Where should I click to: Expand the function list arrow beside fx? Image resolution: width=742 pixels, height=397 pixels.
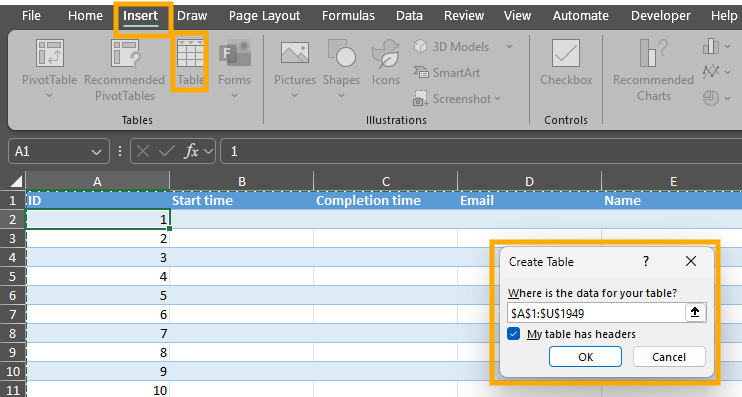208,152
